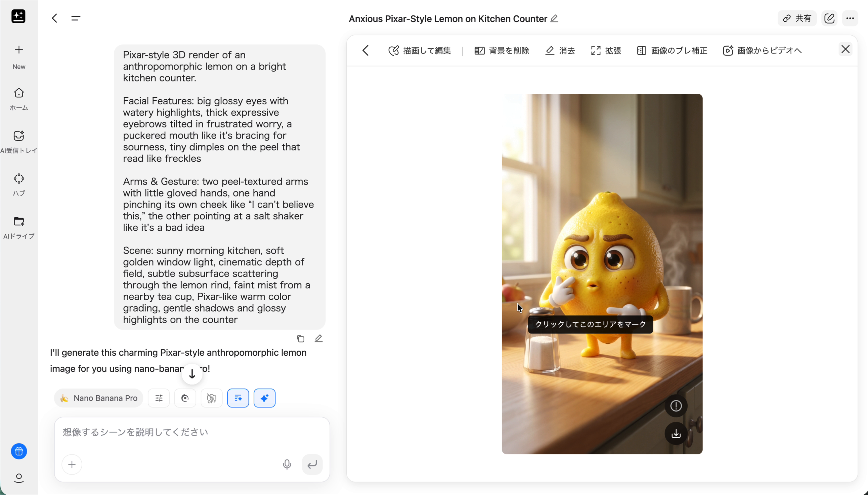Click the pencil icon beside the title

point(554,18)
